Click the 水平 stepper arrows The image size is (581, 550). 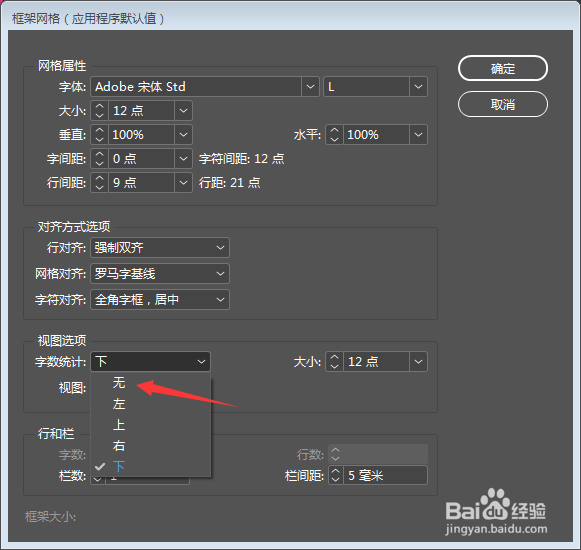pyautogui.click(x=334, y=134)
